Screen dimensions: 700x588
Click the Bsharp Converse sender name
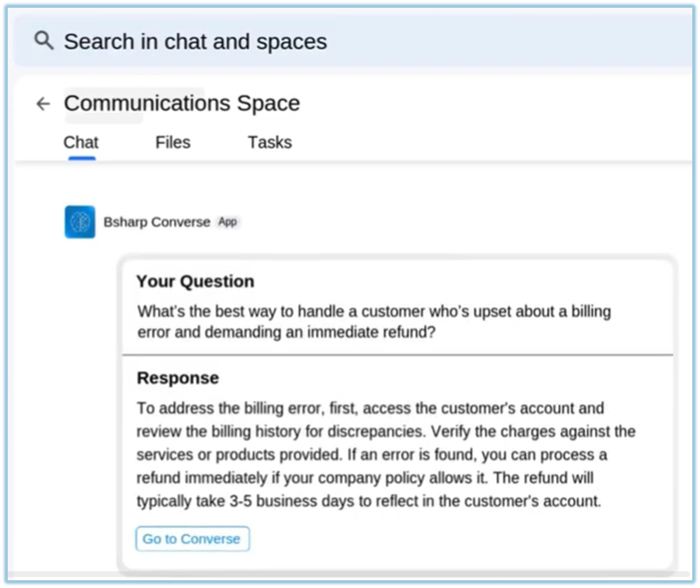pos(157,222)
